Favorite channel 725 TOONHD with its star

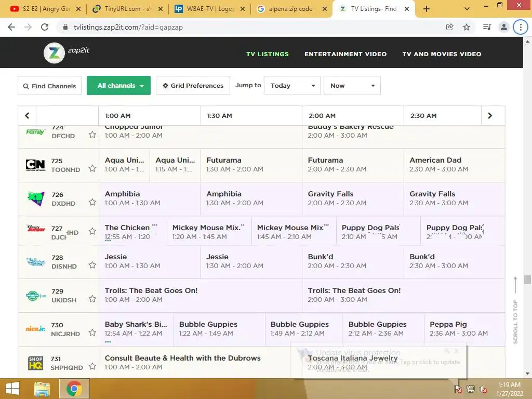(92, 168)
